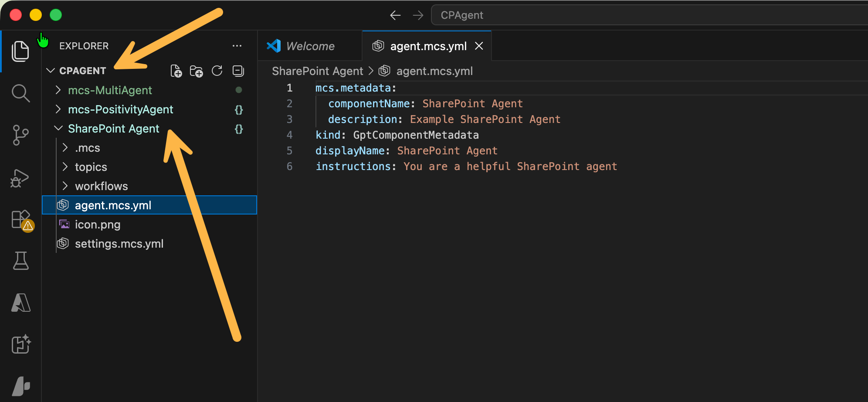Create a new file in the Explorer

click(x=176, y=71)
